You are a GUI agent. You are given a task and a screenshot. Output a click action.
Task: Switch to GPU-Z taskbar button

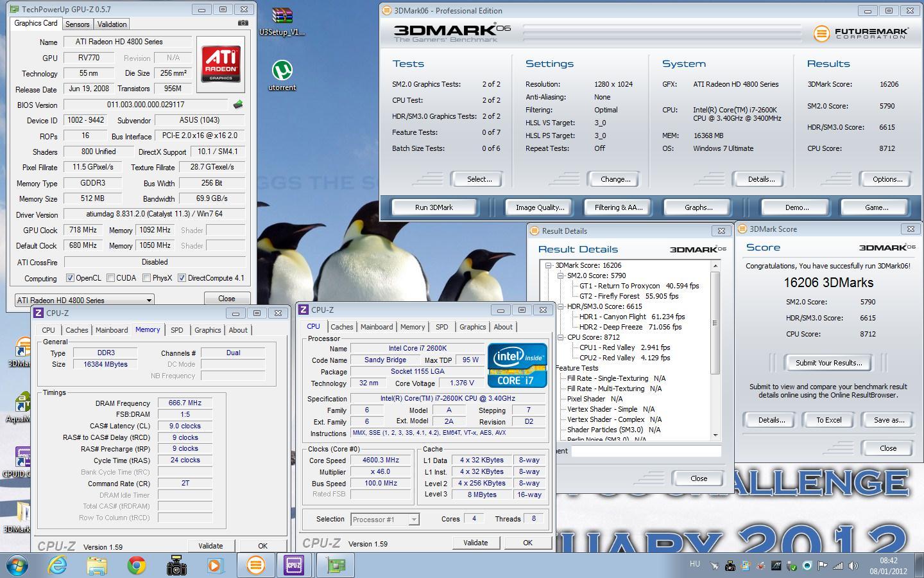pos(335,565)
